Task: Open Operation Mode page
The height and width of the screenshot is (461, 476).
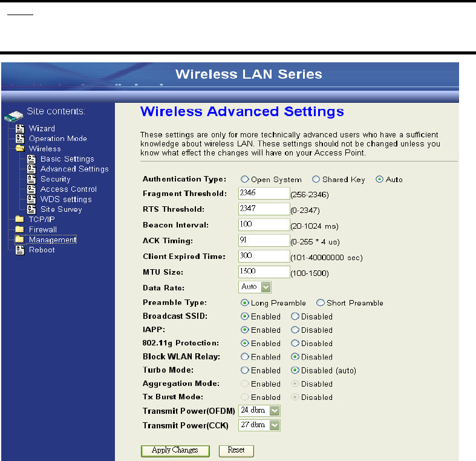Action: (57, 139)
